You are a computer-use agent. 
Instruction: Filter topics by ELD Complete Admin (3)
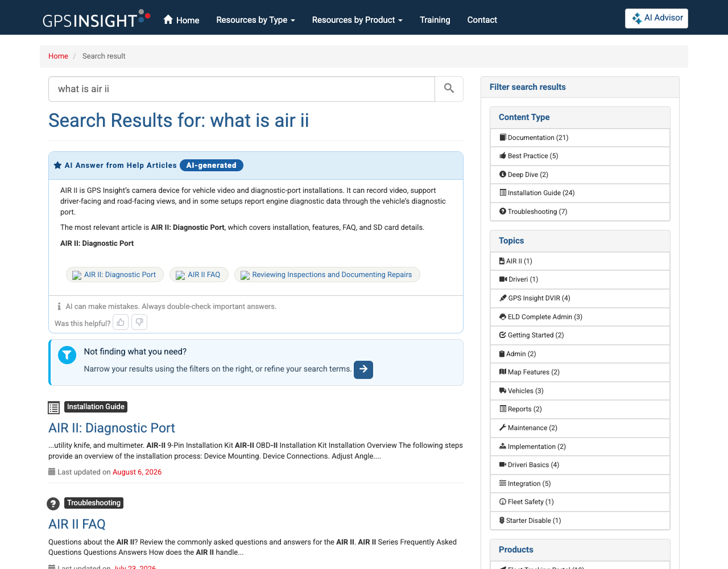[x=580, y=317]
